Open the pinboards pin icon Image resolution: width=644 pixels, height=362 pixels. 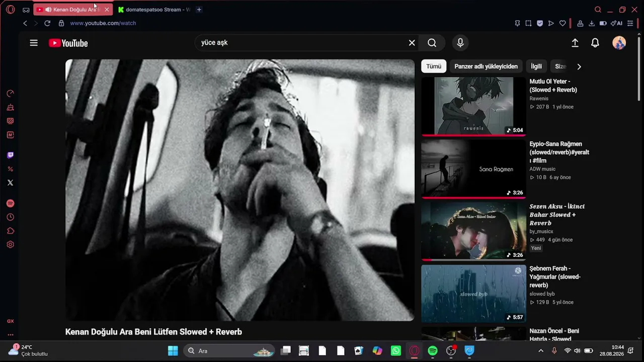(517, 23)
